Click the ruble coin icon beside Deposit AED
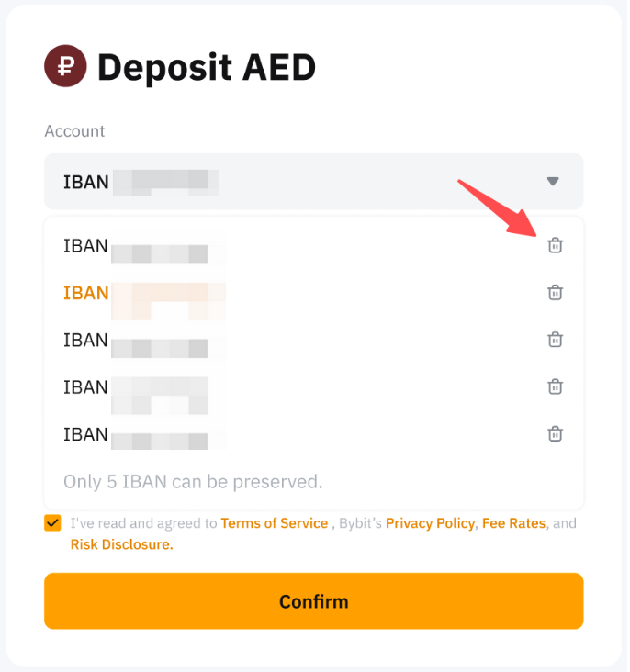This screenshot has height=672, width=630. tap(65, 66)
